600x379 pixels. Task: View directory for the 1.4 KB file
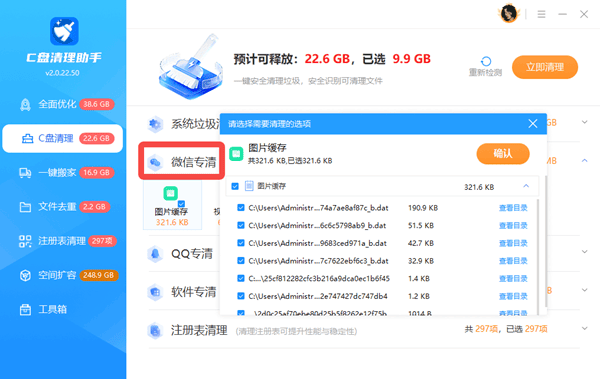point(513,278)
